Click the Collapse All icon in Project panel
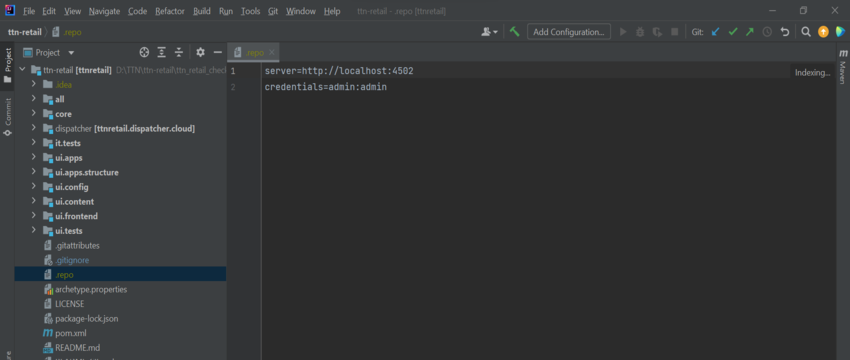 (x=179, y=53)
